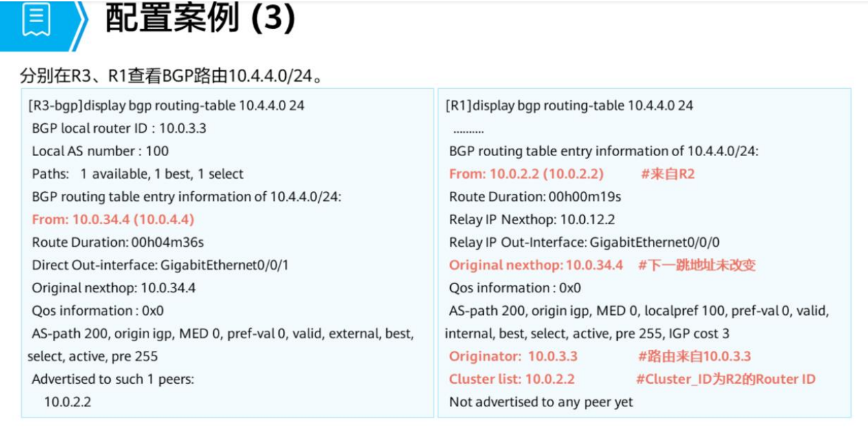Click the document icon in blue header

(36, 20)
